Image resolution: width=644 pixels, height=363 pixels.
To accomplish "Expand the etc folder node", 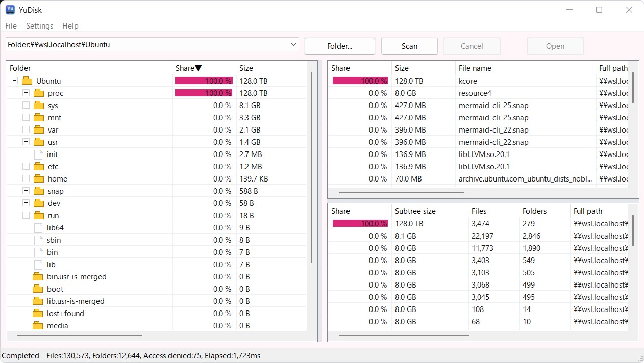I will coord(26,166).
